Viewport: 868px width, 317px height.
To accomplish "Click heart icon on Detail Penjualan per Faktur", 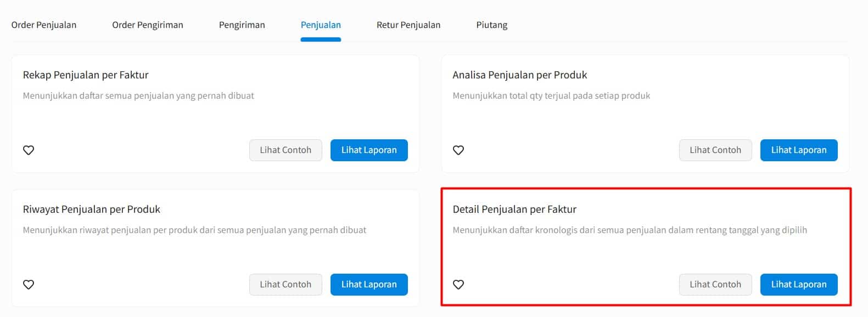I will [458, 285].
